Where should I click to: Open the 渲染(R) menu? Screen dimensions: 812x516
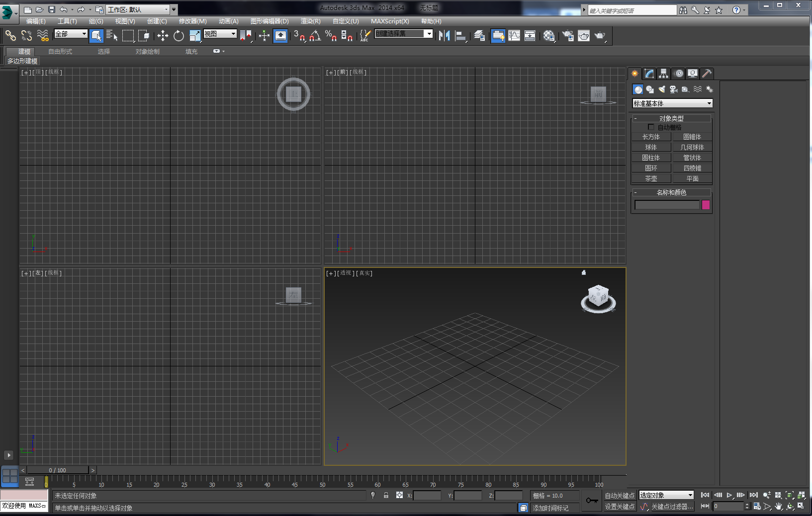click(x=310, y=21)
